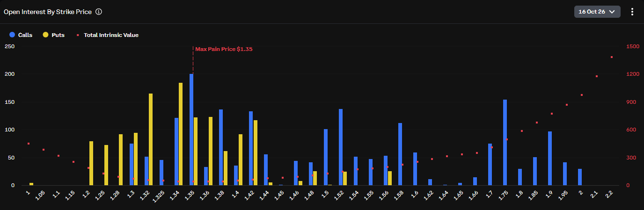Image resolution: width=644 pixels, height=210 pixels.
Task: Click the puts bar at strike 1.32
Action: (151, 139)
